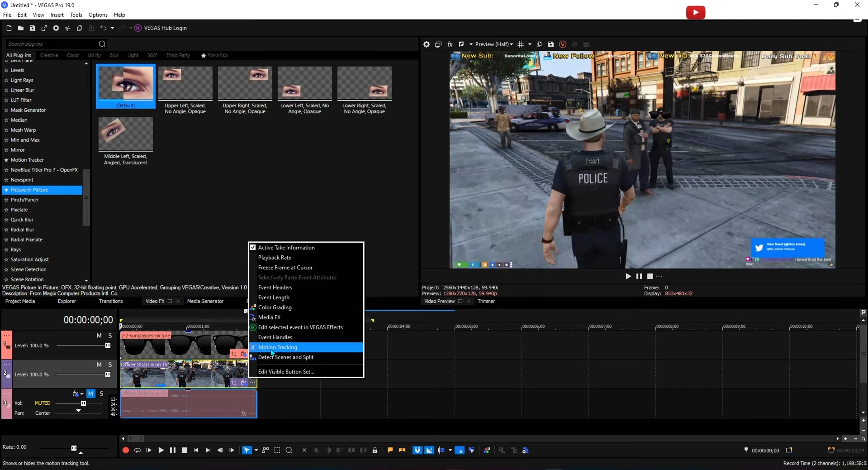This screenshot has height=470, width=868.
Task: Mute video track 2 with M button
Action: [x=99, y=364]
